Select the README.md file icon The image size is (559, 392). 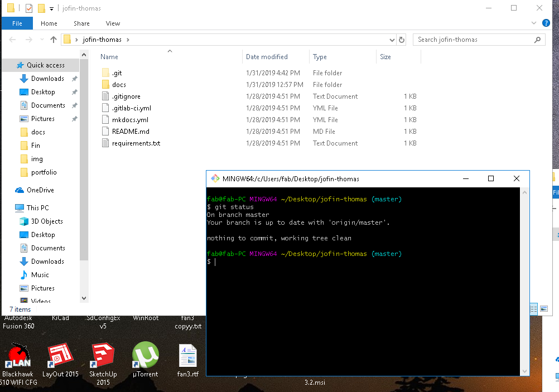pos(105,132)
